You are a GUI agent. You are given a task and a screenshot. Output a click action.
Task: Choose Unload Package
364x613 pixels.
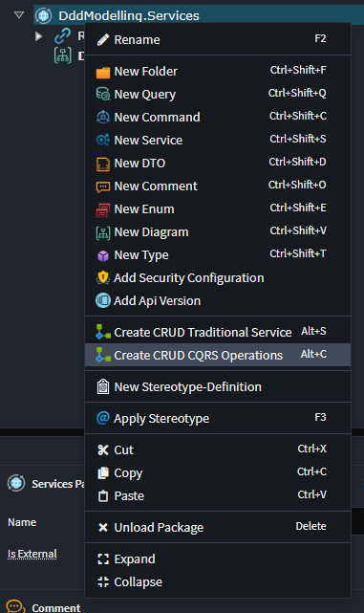pyautogui.click(x=218, y=527)
